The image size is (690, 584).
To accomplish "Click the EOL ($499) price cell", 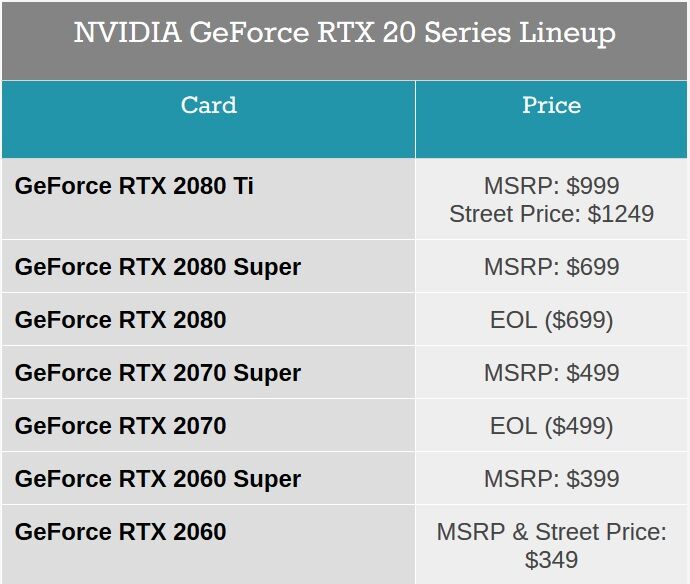I will click(551, 426).
